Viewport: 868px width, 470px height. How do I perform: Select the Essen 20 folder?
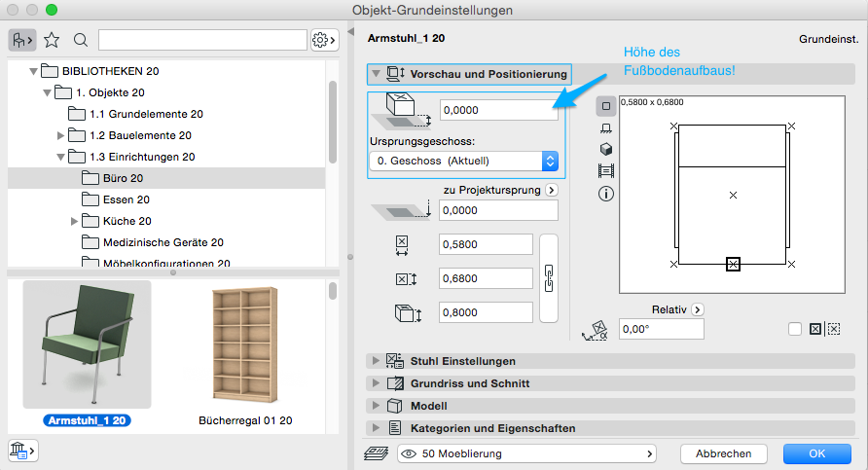click(x=125, y=199)
